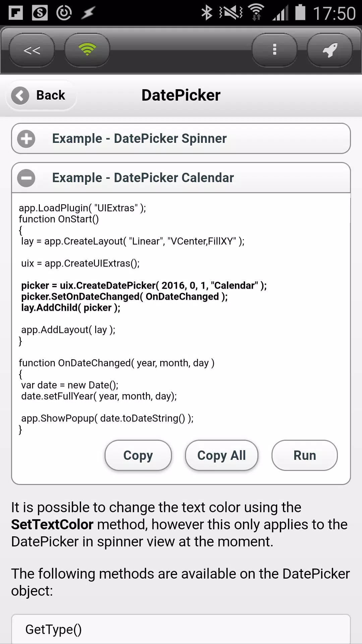
Task: Tap the double-arrow collapse button
Action: coord(32,50)
